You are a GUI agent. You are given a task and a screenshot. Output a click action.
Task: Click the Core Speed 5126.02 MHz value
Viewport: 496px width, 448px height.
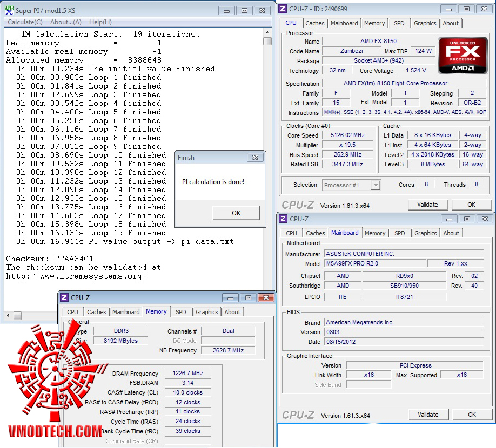[347, 135]
